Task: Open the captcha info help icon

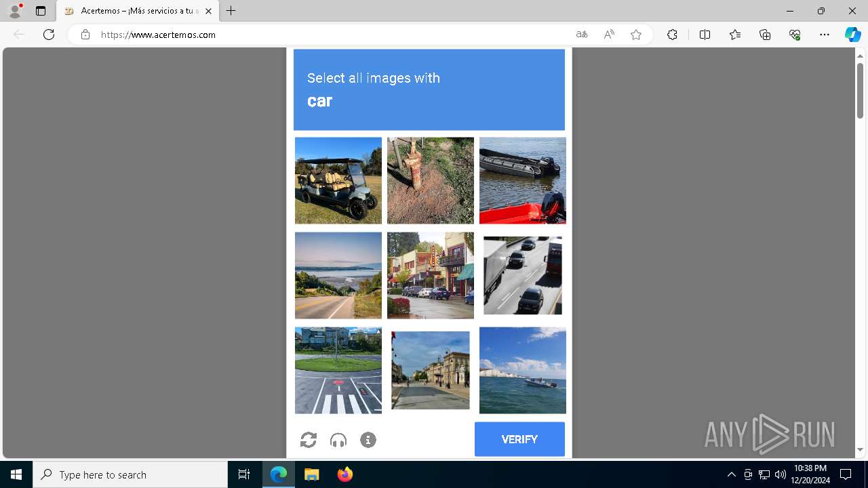Action: point(368,440)
